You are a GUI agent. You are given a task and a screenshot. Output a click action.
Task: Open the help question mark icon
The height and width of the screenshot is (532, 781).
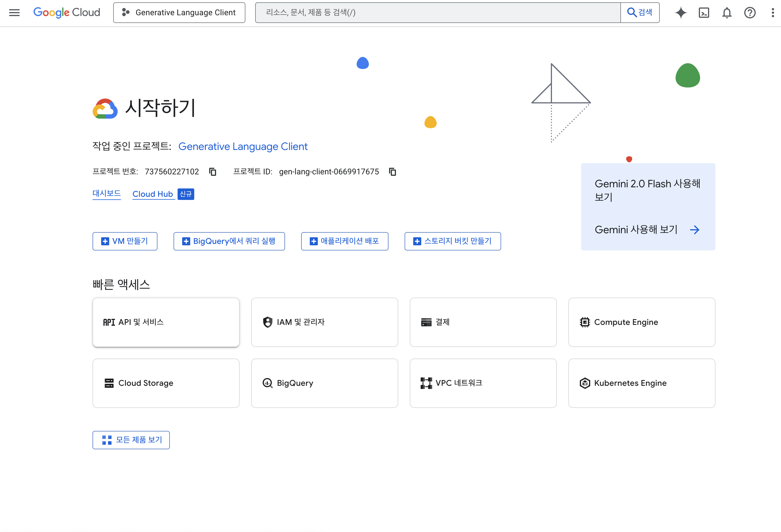750,13
